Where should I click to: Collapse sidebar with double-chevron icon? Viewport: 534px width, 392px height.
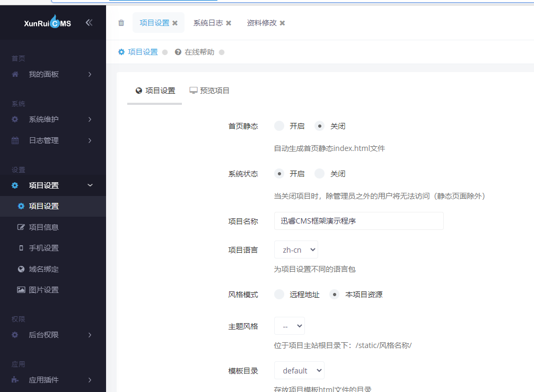[89, 23]
